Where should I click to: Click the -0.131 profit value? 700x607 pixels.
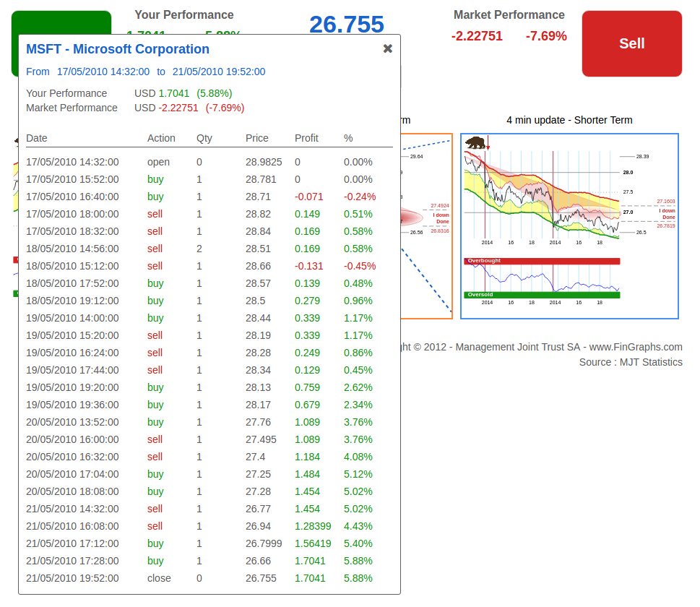pos(308,266)
